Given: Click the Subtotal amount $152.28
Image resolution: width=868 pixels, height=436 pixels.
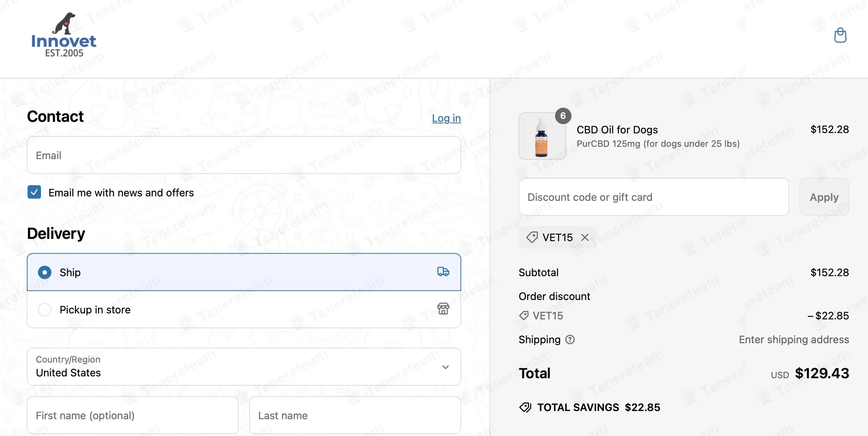Looking at the screenshot, I should pyautogui.click(x=830, y=272).
